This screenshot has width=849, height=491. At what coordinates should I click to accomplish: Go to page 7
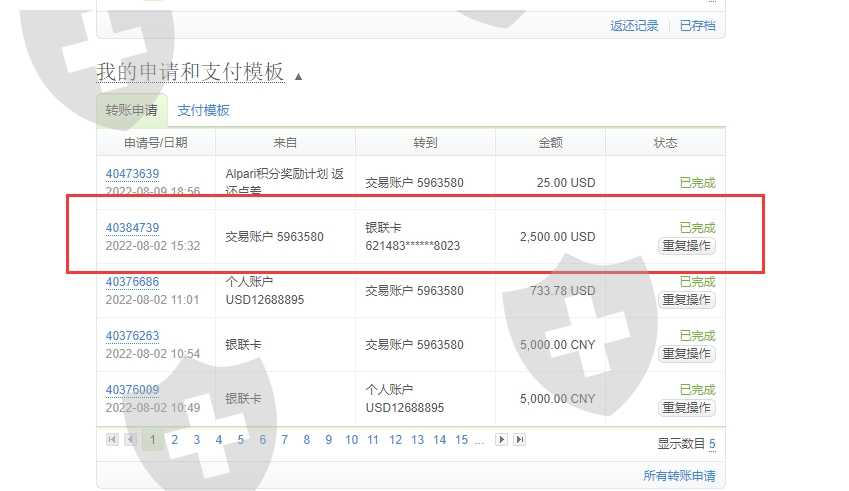tap(284, 440)
